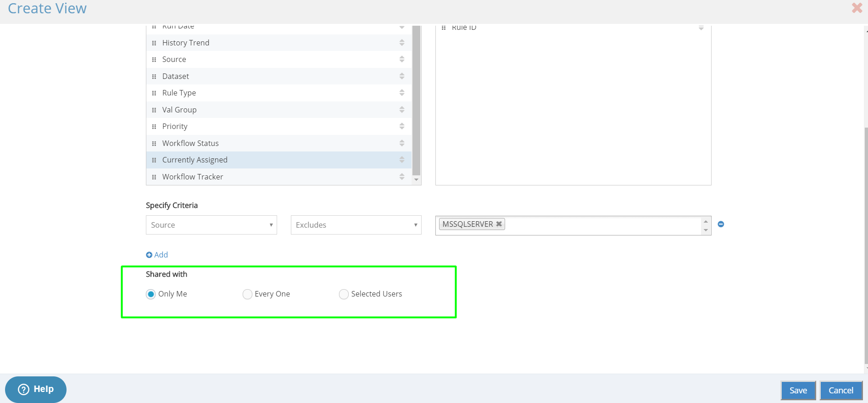Open the Source criteria dropdown
The image size is (868, 403).
coord(211,225)
